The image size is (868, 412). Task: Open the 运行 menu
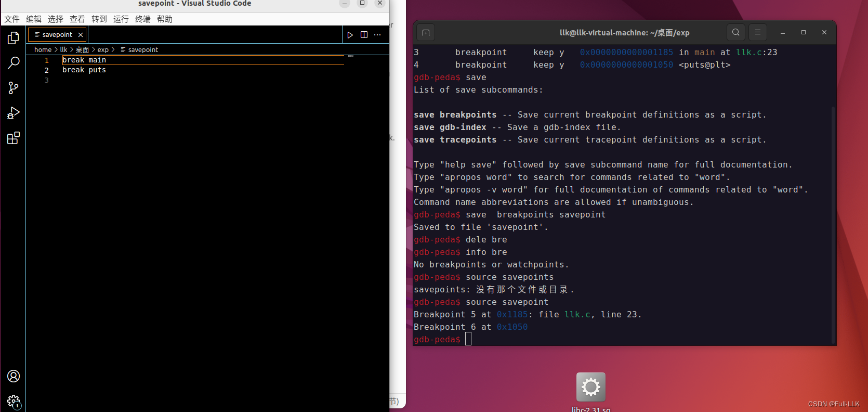[x=121, y=19]
